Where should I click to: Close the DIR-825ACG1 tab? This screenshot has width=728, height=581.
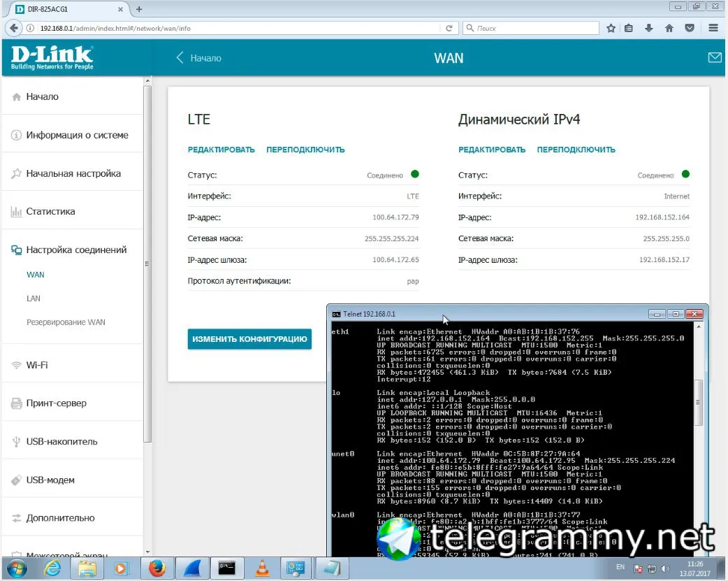coord(120,9)
